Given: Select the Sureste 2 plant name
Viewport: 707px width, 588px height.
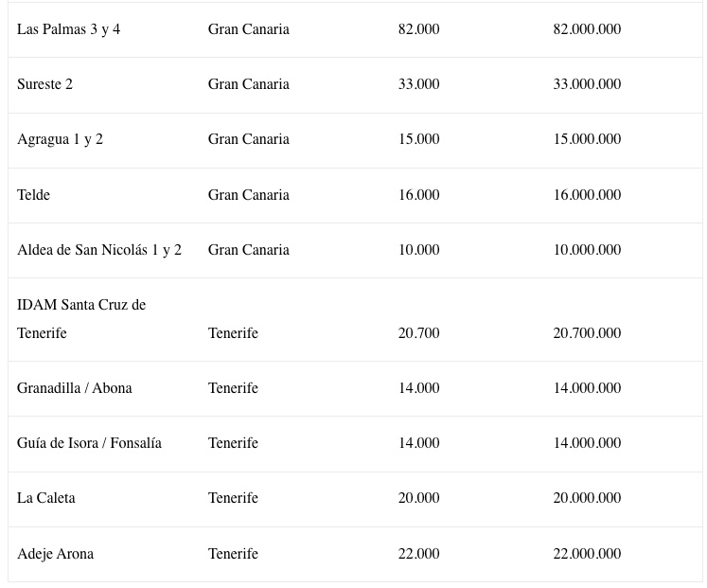Looking at the screenshot, I should click(x=44, y=84).
